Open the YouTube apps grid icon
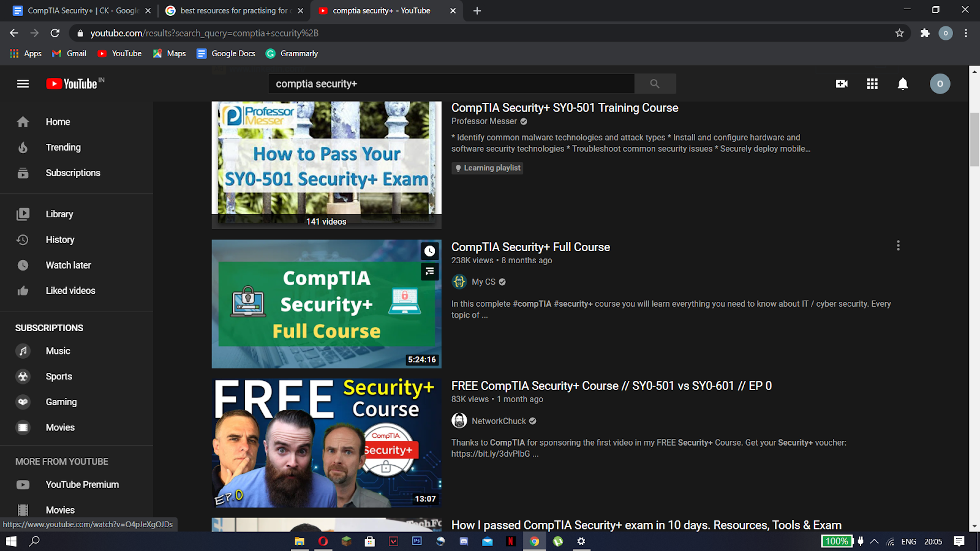Image resolution: width=980 pixels, height=551 pixels. tap(872, 84)
